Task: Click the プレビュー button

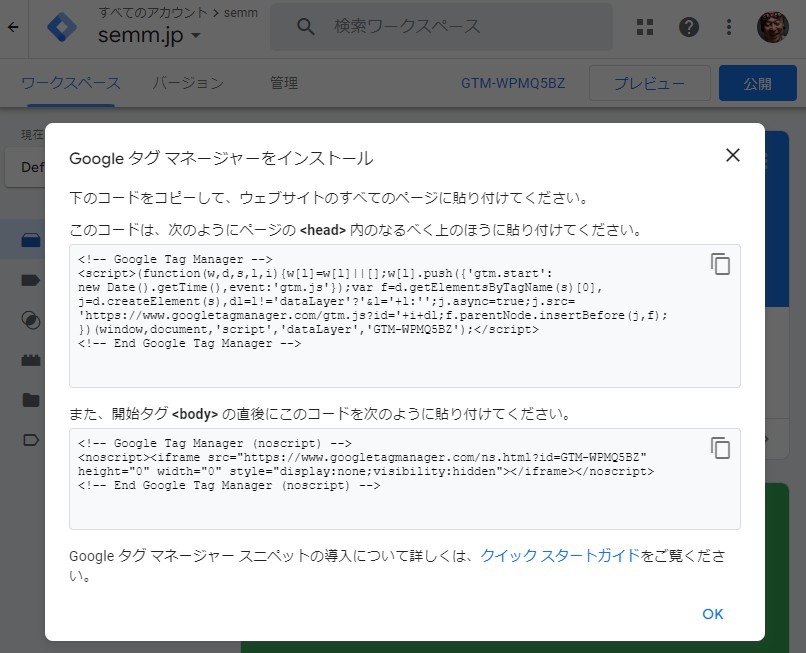Action: point(650,83)
